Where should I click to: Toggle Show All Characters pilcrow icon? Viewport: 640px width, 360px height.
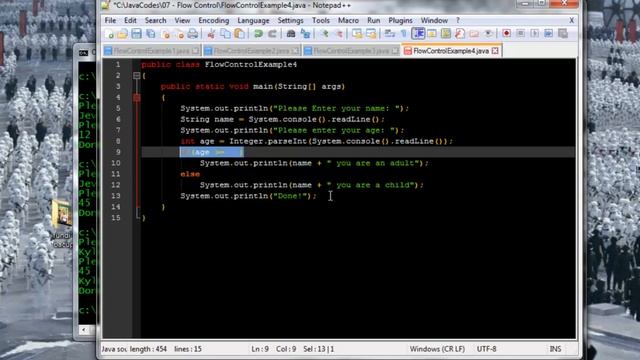point(404,34)
